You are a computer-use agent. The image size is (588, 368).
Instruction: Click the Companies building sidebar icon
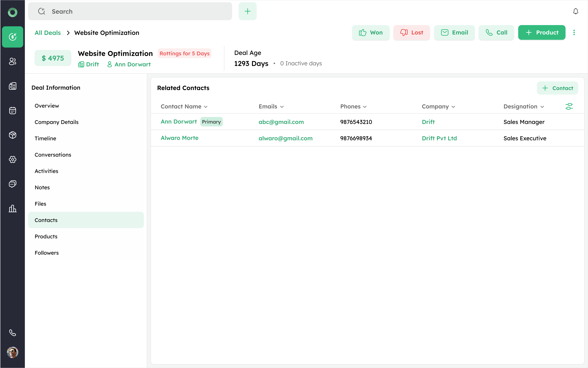pyautogui.click(x=12, y=86)
